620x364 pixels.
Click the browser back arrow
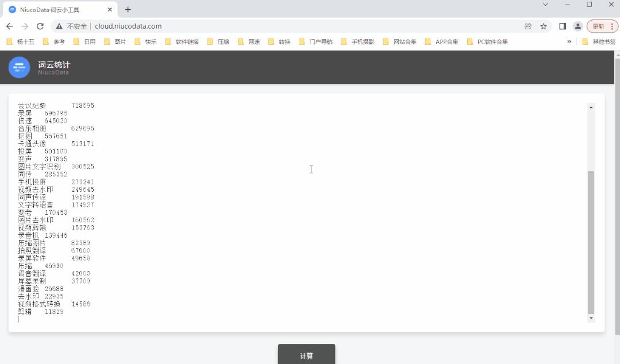coord(10,26)
